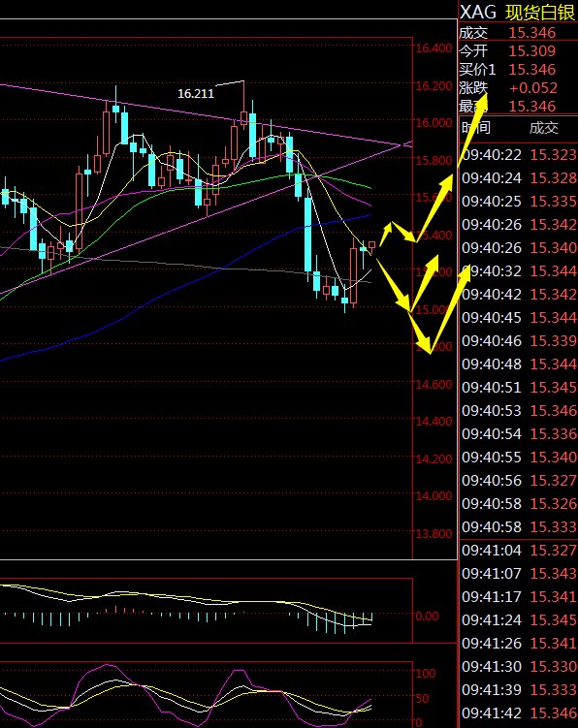The width and height of the screenshot is (578, 728).
Task: Click the 14.200 price axis label
Action: coord(433,459)
